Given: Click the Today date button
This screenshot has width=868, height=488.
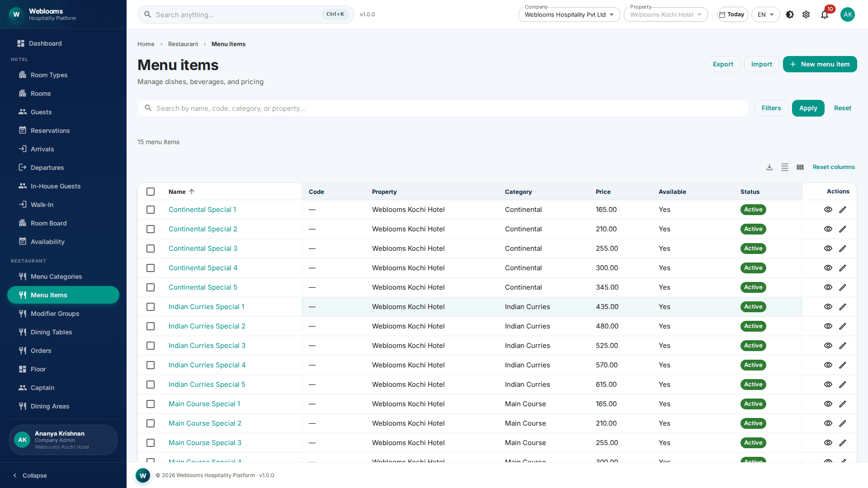Looking at the screenshot, I should click(732, 14).
